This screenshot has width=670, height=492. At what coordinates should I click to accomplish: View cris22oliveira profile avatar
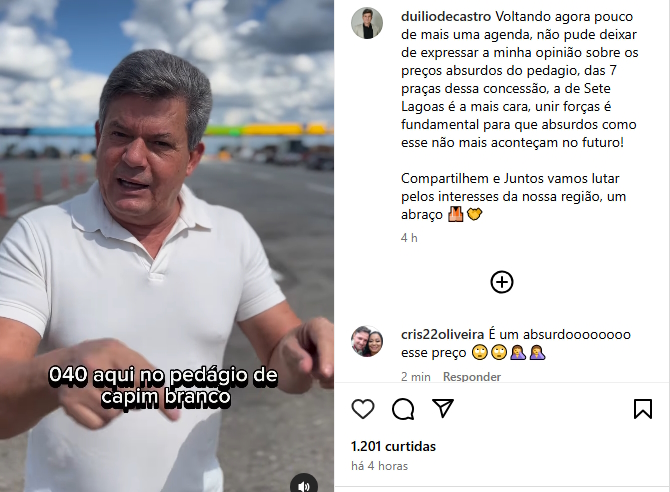point(367,341)
